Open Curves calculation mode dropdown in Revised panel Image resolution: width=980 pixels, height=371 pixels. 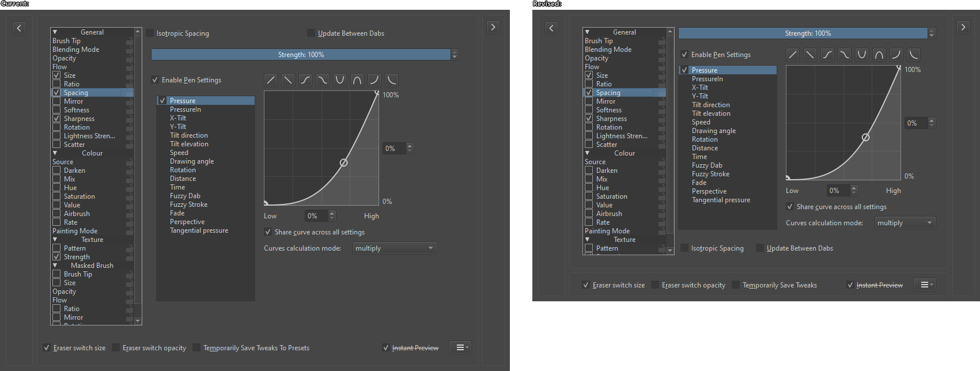click(x=905, y=223)
